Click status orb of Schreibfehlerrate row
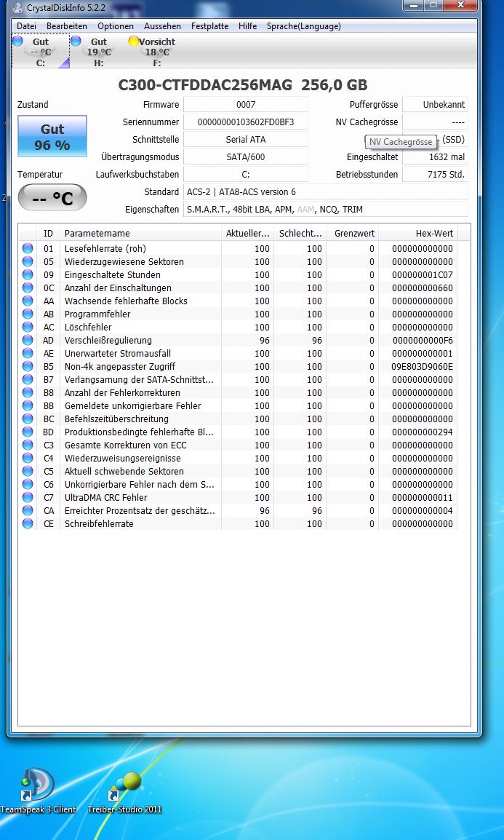This screenshot has width=504, height=840. 28,524
